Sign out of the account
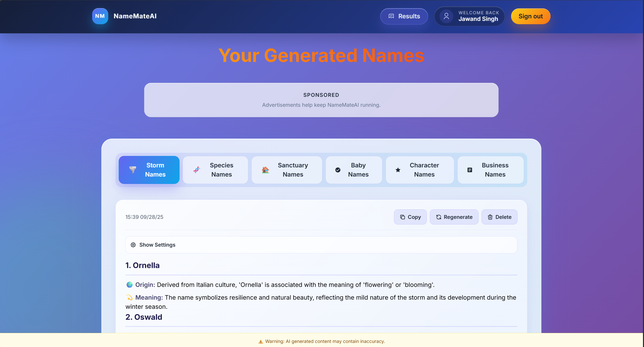The height and width of the screenshot is (347, 644). point(530,16)
